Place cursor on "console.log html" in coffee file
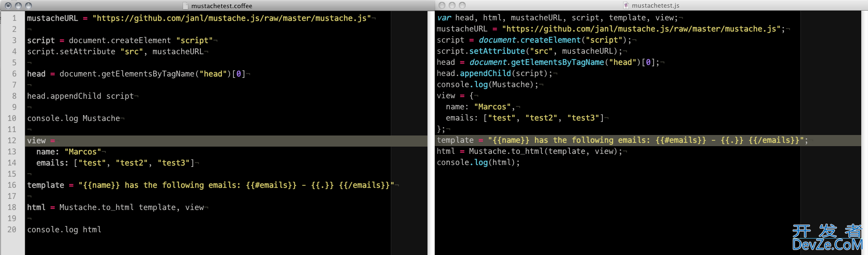Screen dimensions: 868x255 point(64,230)
